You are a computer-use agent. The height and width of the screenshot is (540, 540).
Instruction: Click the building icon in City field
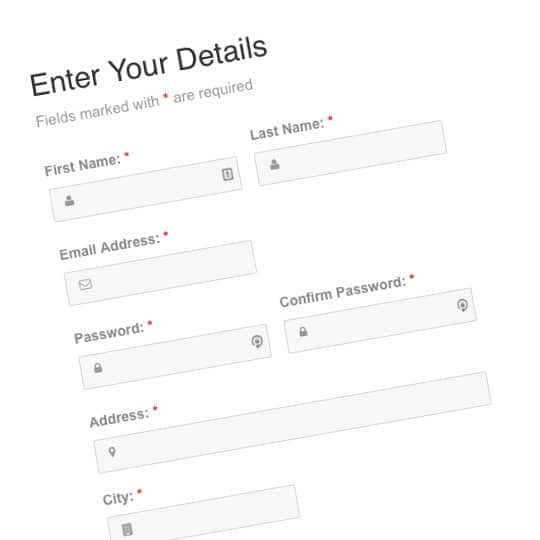click(x=127, y=529)
